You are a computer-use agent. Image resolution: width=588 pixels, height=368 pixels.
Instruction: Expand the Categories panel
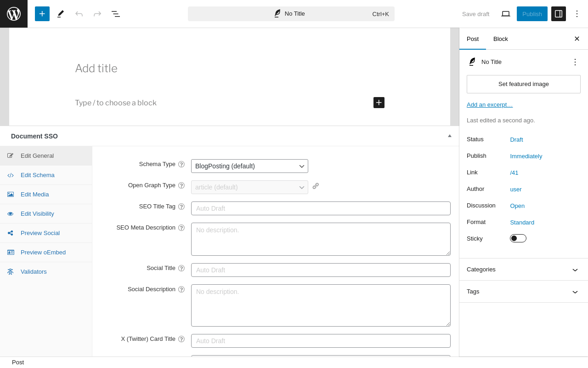[x=523, y=270]
